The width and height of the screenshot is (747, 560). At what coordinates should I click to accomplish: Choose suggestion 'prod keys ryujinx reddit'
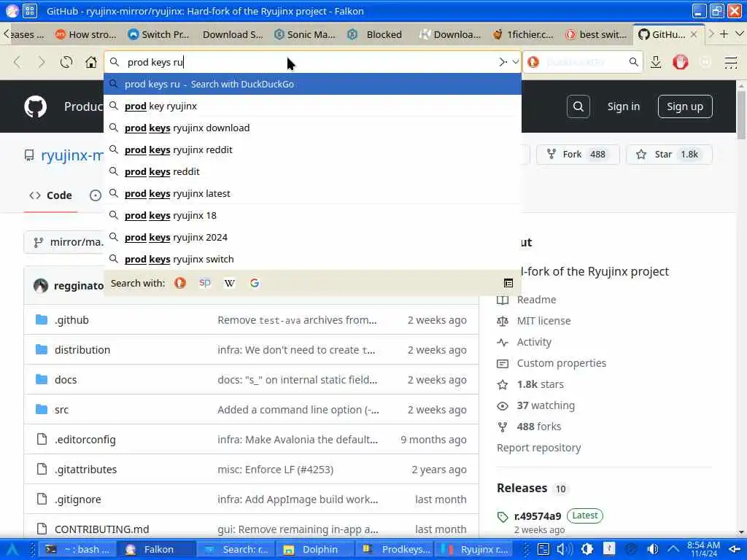[312, 149]
